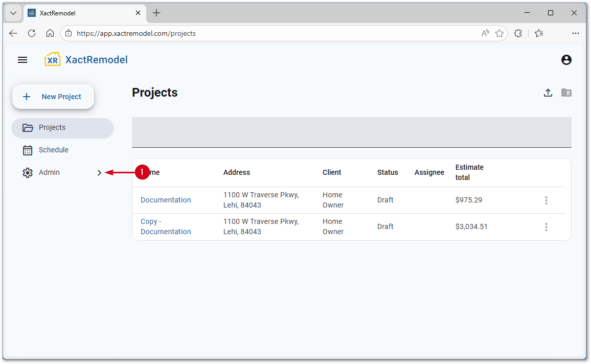
Task: Open more options for Documentation project
Action: pos(546,200)
